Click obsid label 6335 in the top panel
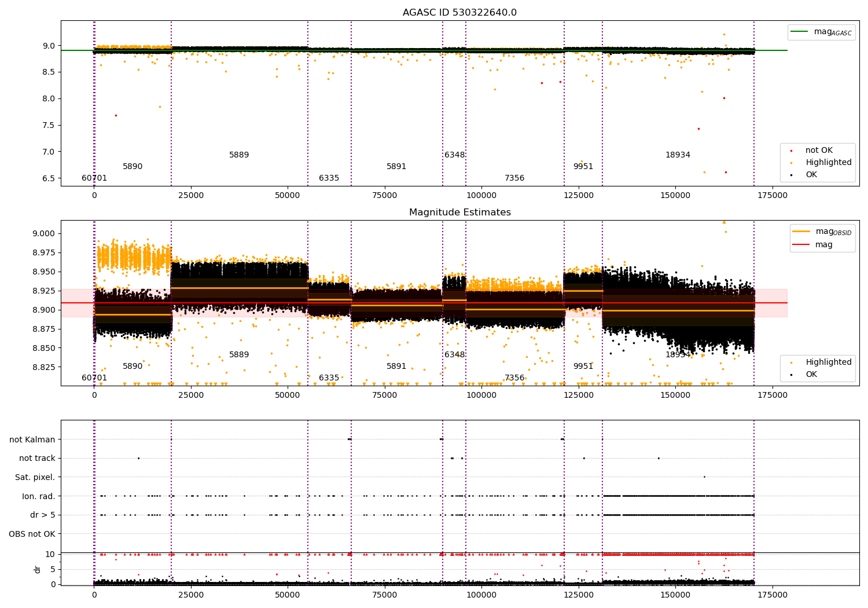The width and height of the screenshot is (868, 608). coord(329,178)
